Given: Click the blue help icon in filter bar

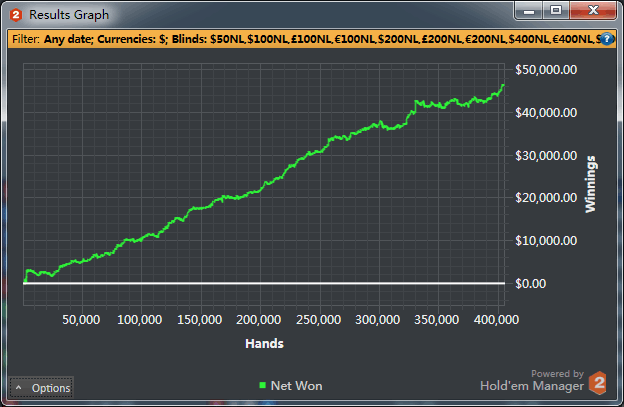Looking at the screenshot, I should [x=606, y=39].
